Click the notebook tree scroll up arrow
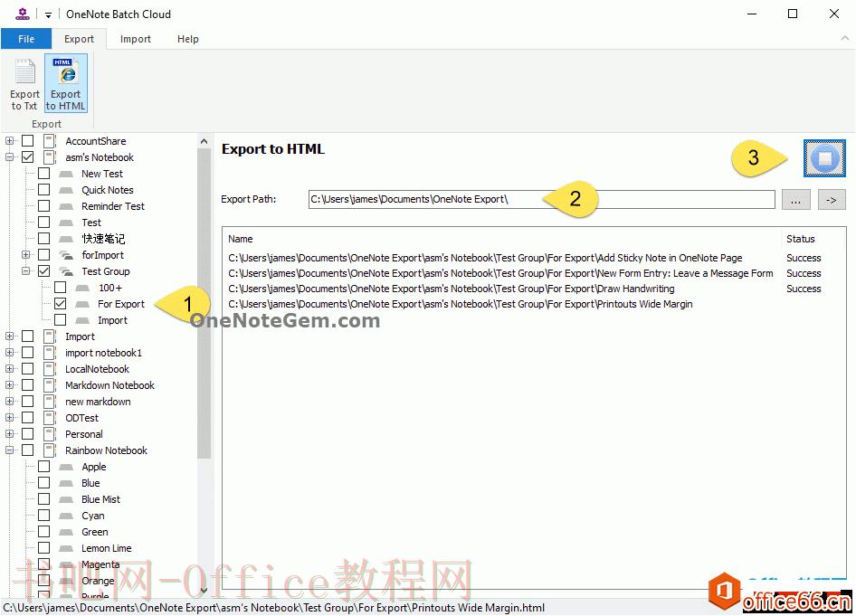This screenshot has height=616, width=856. (204, 141)
